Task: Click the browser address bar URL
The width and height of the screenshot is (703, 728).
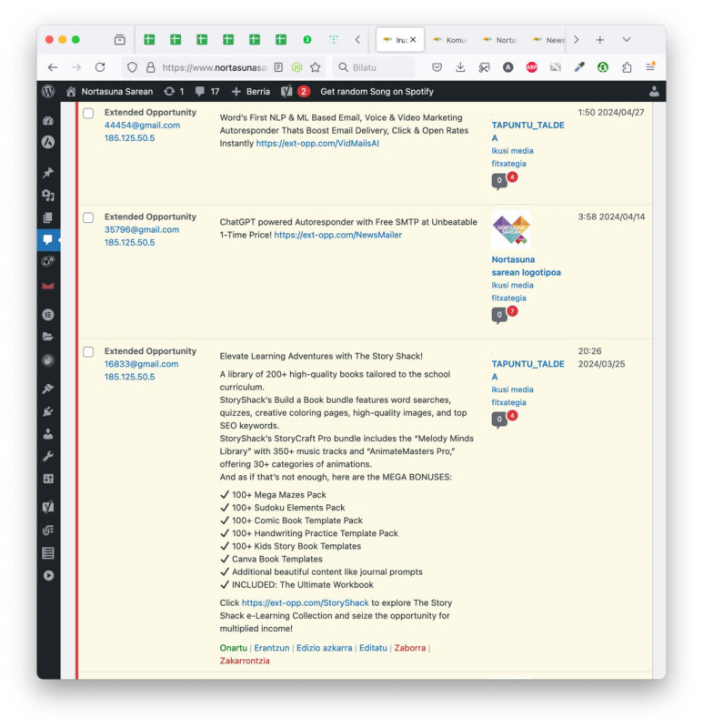Action: (215, 67)
